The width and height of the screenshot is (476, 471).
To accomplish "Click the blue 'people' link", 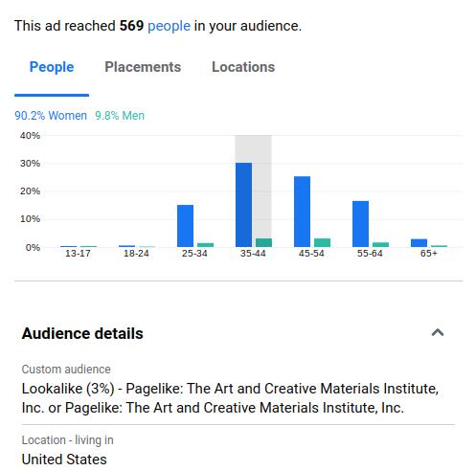I will pos(169,26).
